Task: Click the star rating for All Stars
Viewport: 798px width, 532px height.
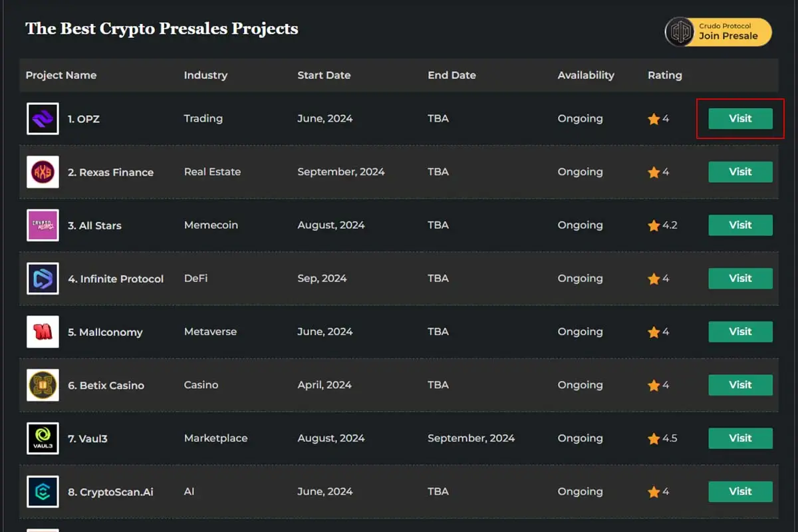Action: [658, 225]
